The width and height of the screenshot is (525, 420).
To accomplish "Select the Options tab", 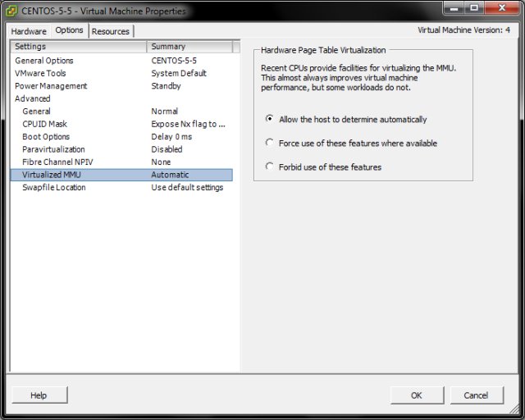I will (x=69, y=30).
